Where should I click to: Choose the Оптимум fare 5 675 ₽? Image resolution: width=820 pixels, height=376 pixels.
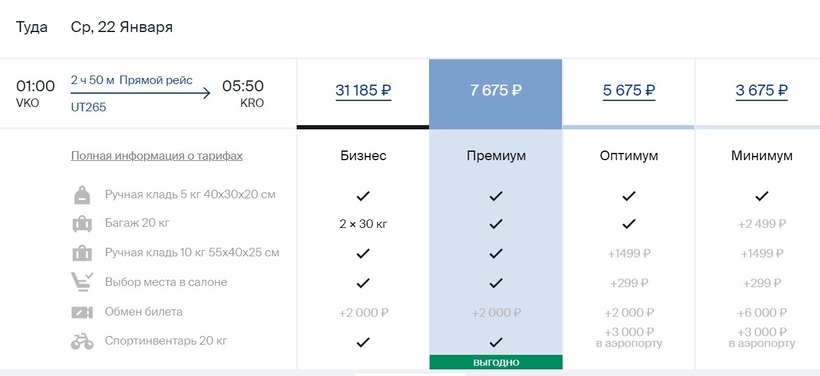pos(629,91)
